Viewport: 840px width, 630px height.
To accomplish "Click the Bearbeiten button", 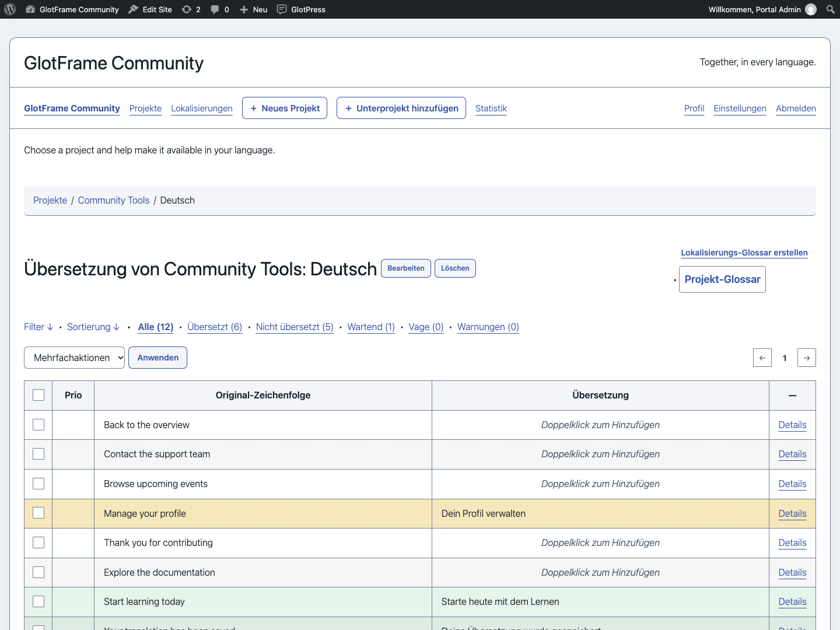I will [x=406, y=268].
